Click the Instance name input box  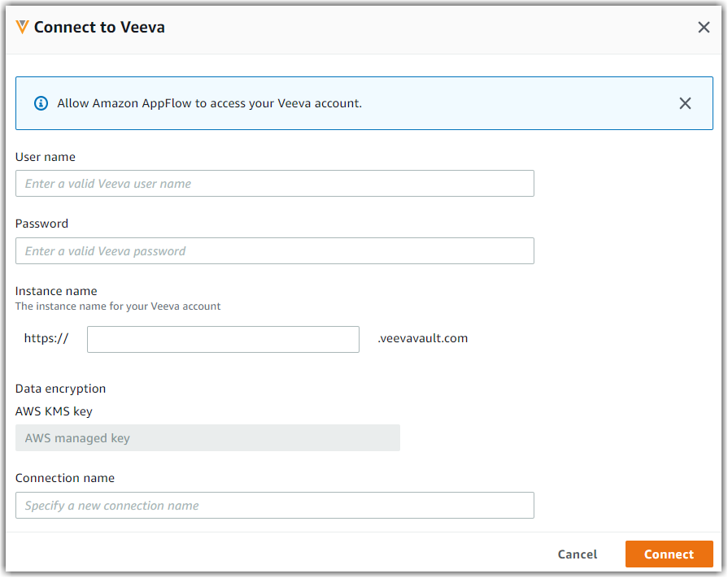pyautogui.click(x=223, y=339)
